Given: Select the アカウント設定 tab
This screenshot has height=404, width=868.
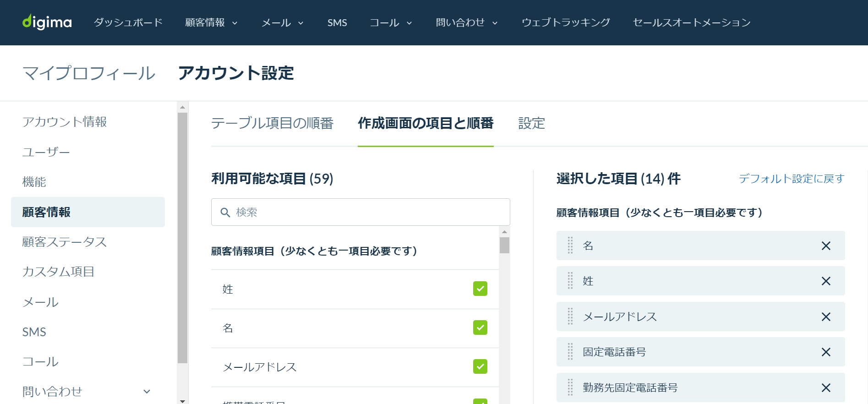Looking at the screenshot, I should click(x=236, y=73).
